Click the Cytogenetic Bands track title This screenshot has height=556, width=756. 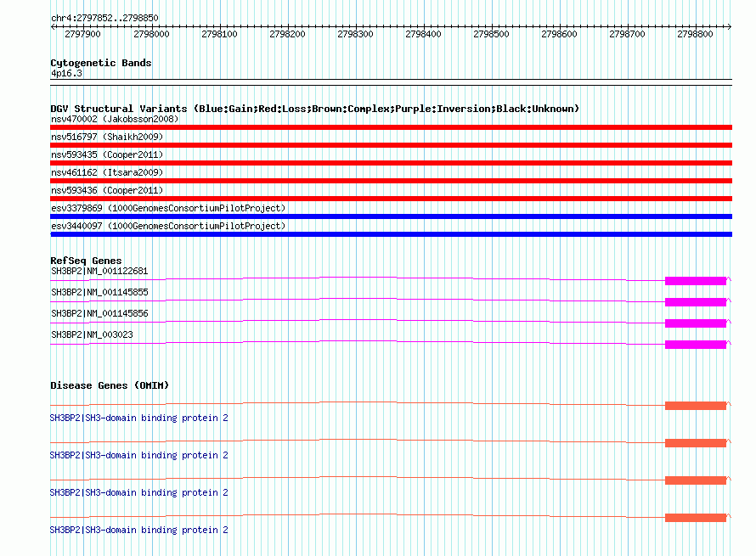coord(101,63)
